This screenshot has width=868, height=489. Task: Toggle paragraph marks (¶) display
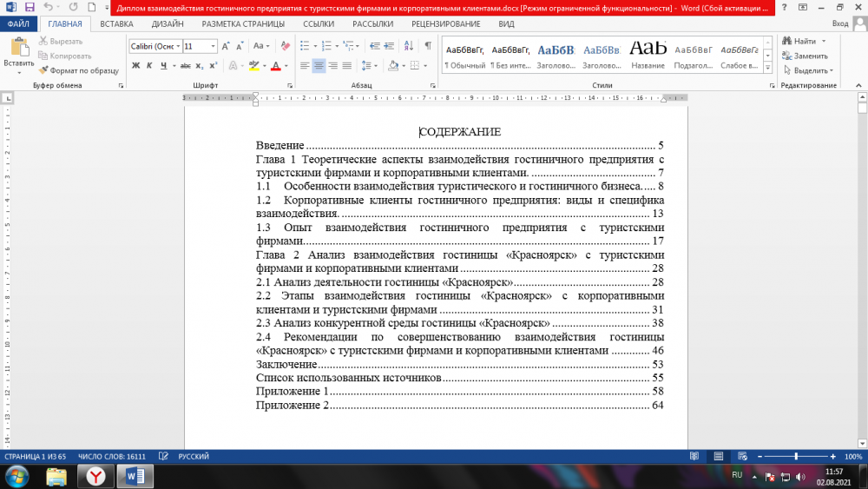428,46
